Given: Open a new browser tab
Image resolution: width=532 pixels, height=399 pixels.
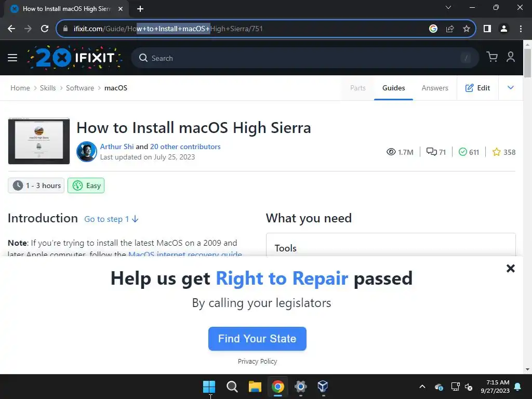Looking at the screenshot, I should tap(140, 9).
